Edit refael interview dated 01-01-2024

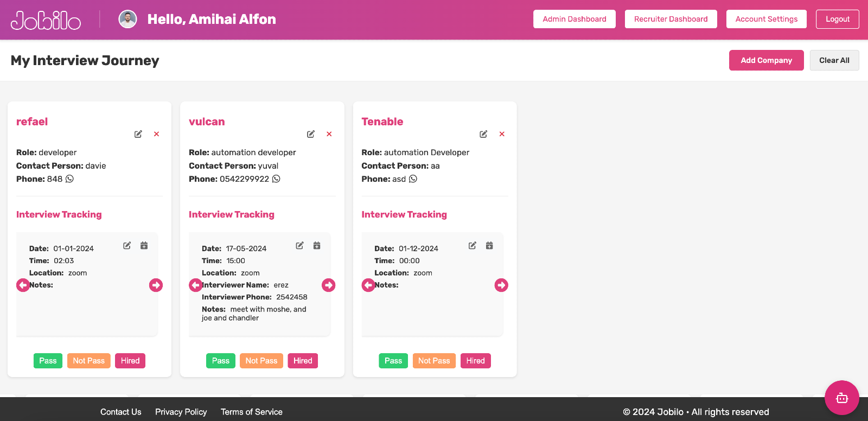click(127, 245)
